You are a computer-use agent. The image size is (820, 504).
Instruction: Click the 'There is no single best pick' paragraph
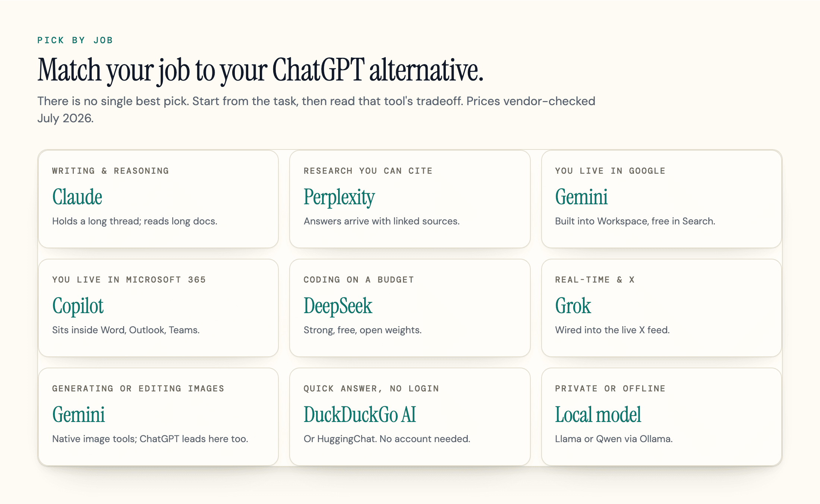pos(316,110)
